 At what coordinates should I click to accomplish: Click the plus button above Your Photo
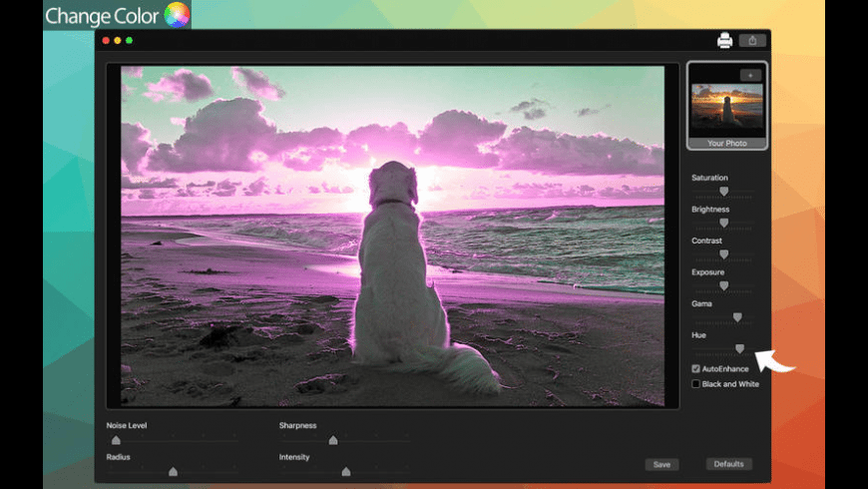[750, 75]
